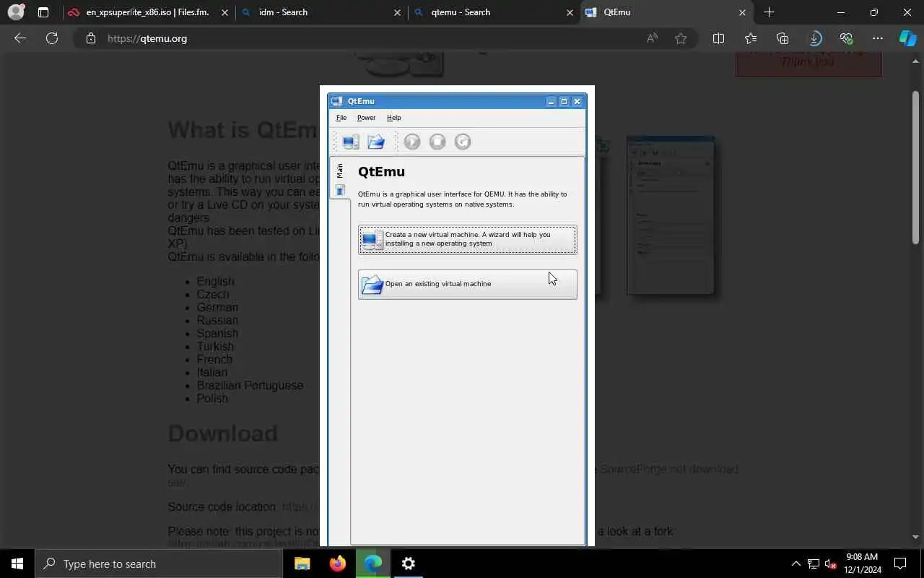The image size is (924, 578).
Task: Open Power menu in QtEmu screenshot
Action: [x=366, y=118]
